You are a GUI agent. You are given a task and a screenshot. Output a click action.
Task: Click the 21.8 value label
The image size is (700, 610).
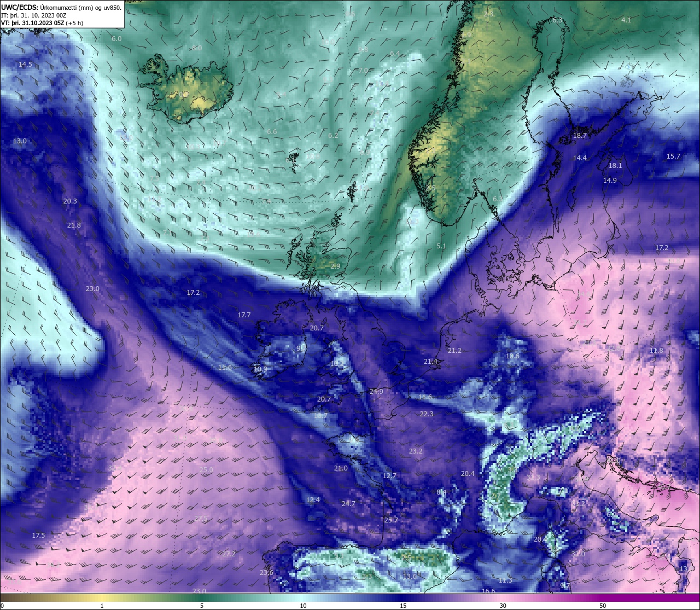[74, 225]
